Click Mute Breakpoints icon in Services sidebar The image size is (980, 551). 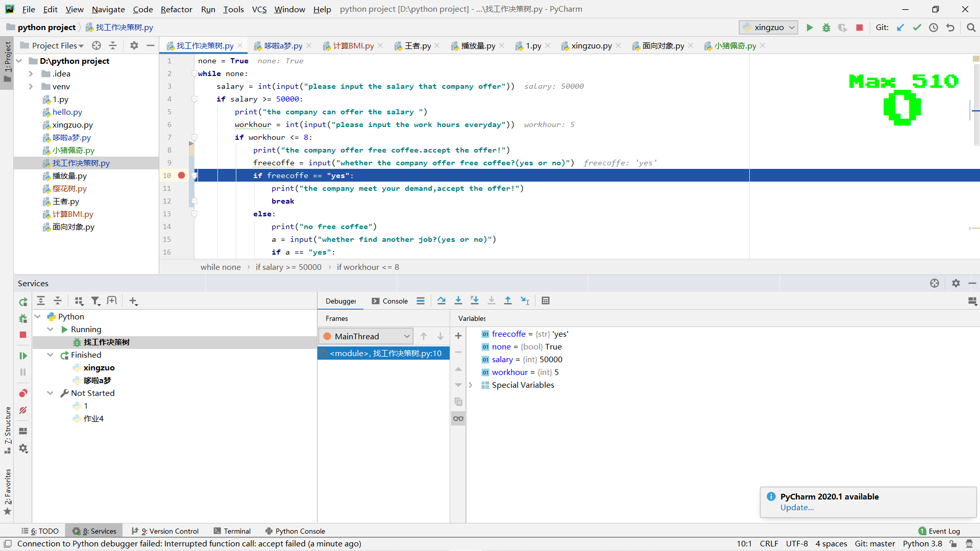point(23,410)
